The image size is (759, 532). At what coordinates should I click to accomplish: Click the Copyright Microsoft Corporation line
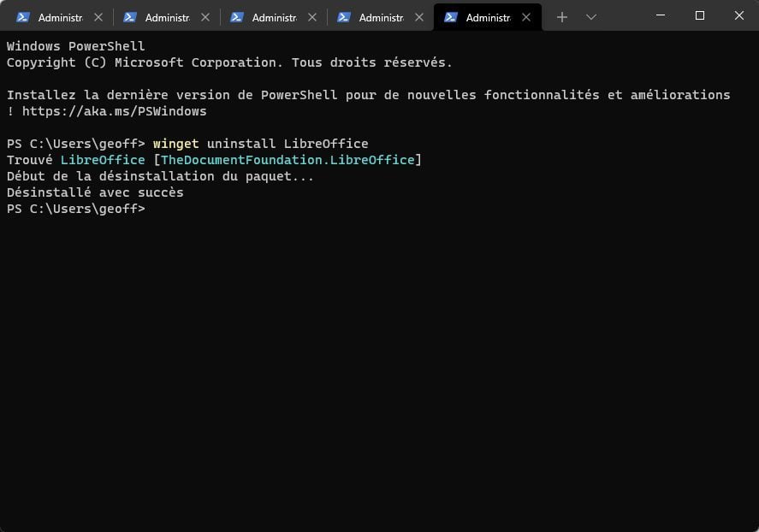tap(229, 62)
